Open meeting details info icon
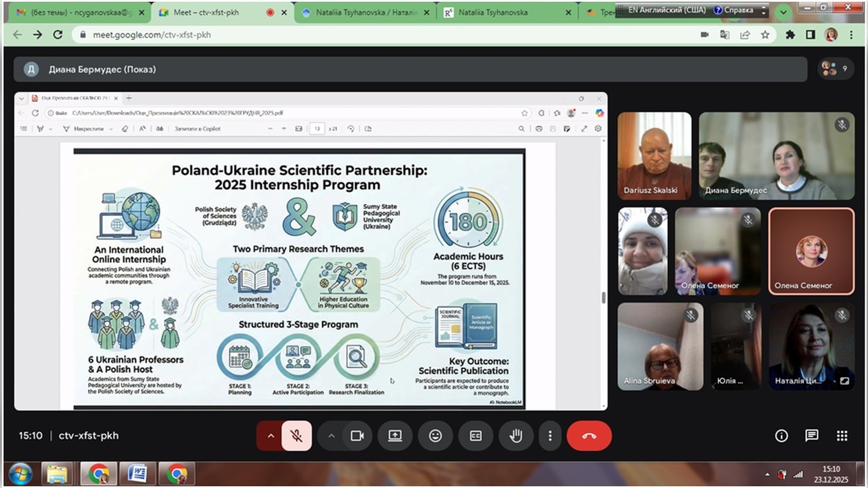This screenshot has height=488, width=868. coord(781,436)
